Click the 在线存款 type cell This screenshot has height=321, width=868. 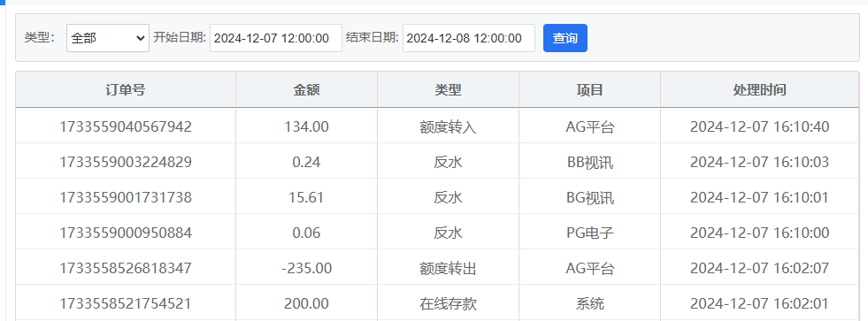(449, 304)
